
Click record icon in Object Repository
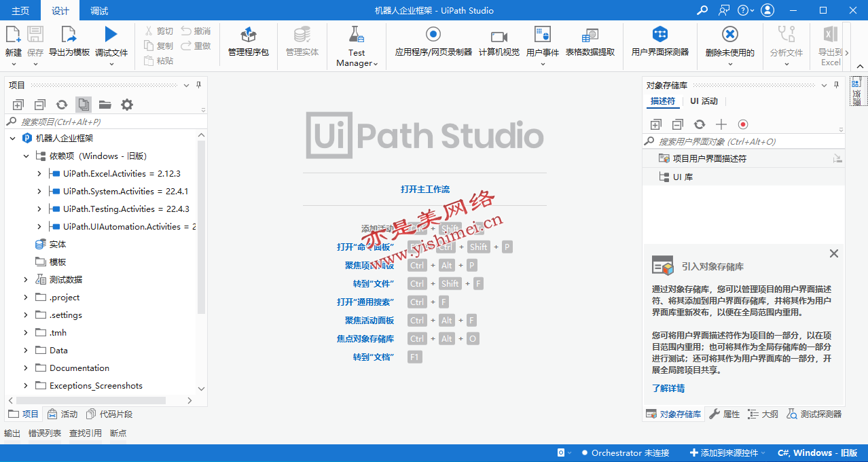tap(743, 124)
